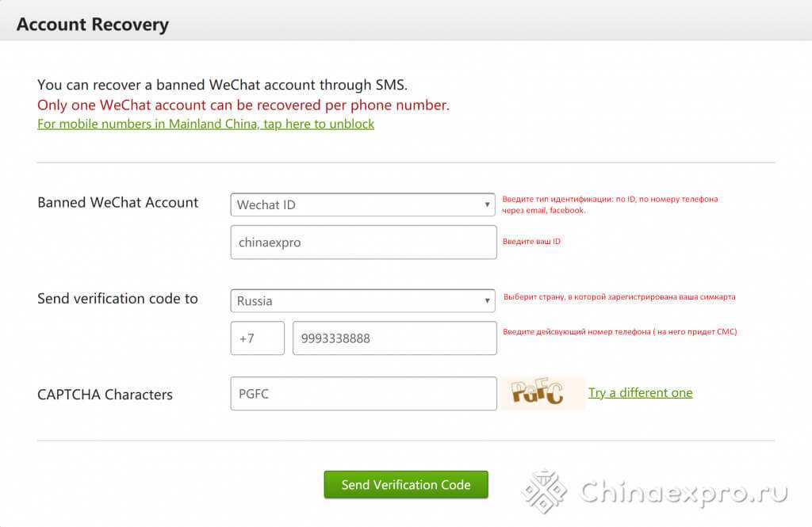The width and height of the screenshot is (812, 527).
Task: Click the Account Recovery heading
Action: pyautogui.click(x=92, y=24)
